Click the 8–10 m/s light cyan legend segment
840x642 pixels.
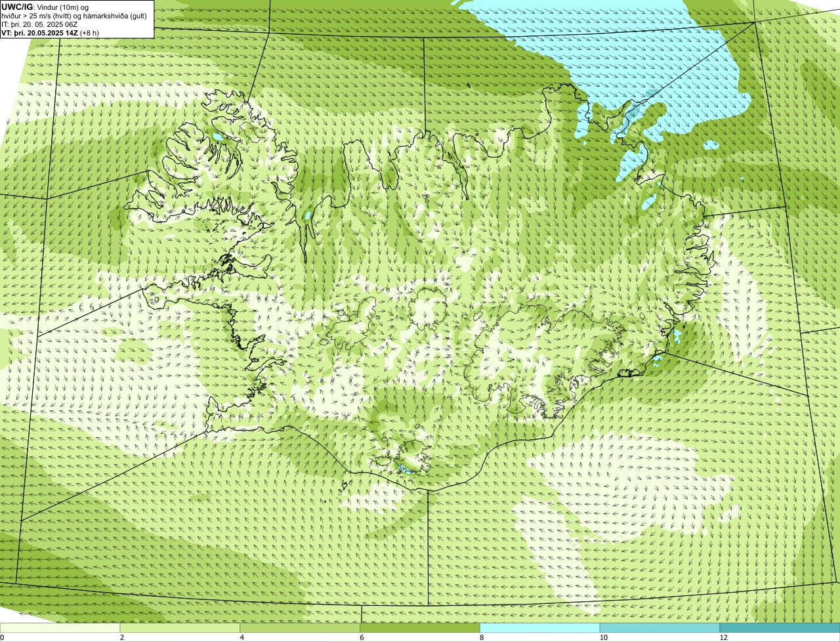[540, 628]
